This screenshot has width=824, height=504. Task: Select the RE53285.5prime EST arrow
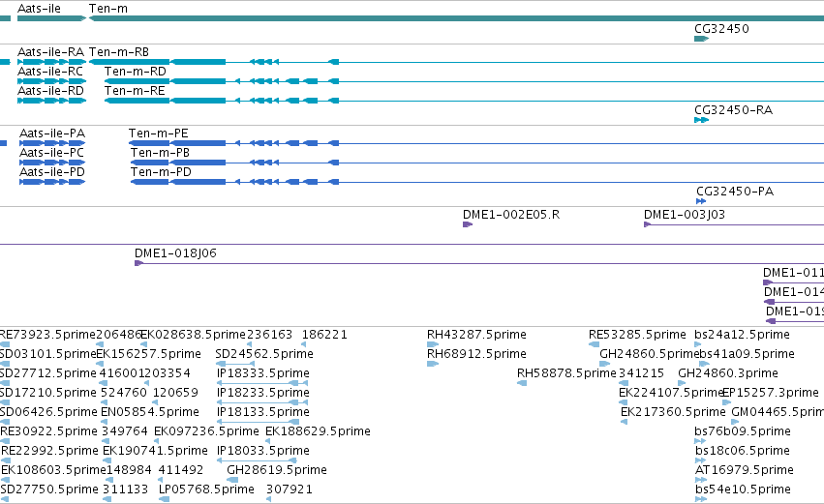pos(594,344)
